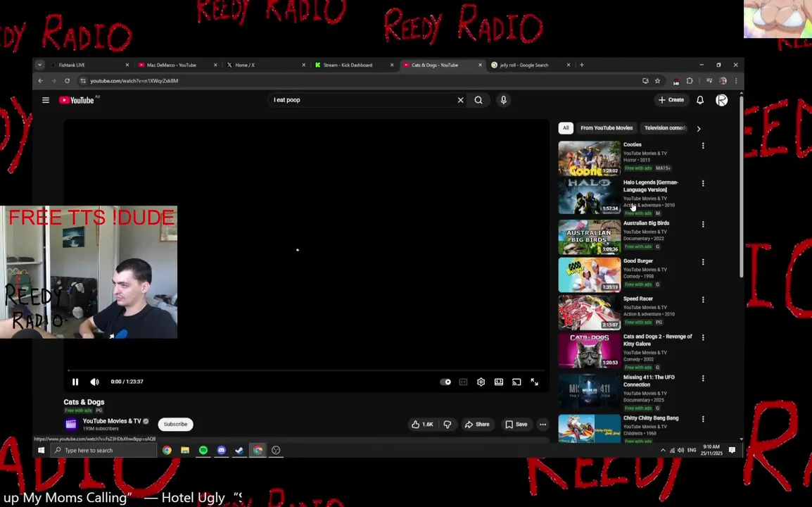This screenshot has height=507, width=812.
Task: Open the Chrome extensions puzzle icon
Action: point(690,81)
